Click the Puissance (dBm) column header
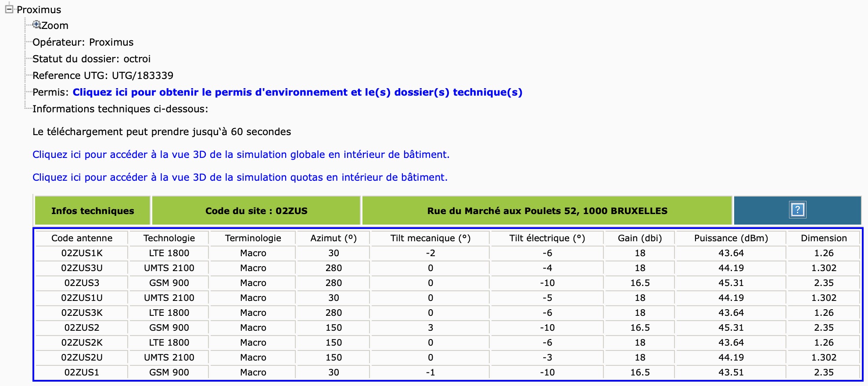Viewport: 868px width, 386px height. 731,238
